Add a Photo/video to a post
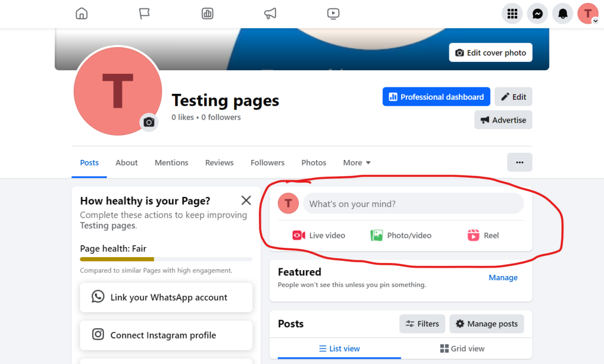The width and height of the screenshot is (604, 364). [401, 235]
